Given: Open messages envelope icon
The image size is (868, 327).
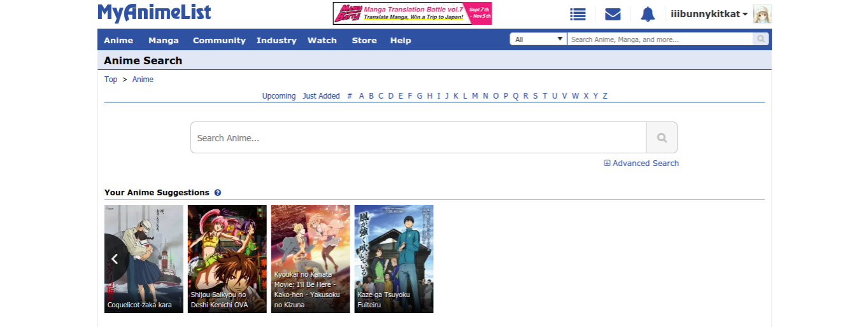Looking at the screenshot, I should (x=613, y=14).
